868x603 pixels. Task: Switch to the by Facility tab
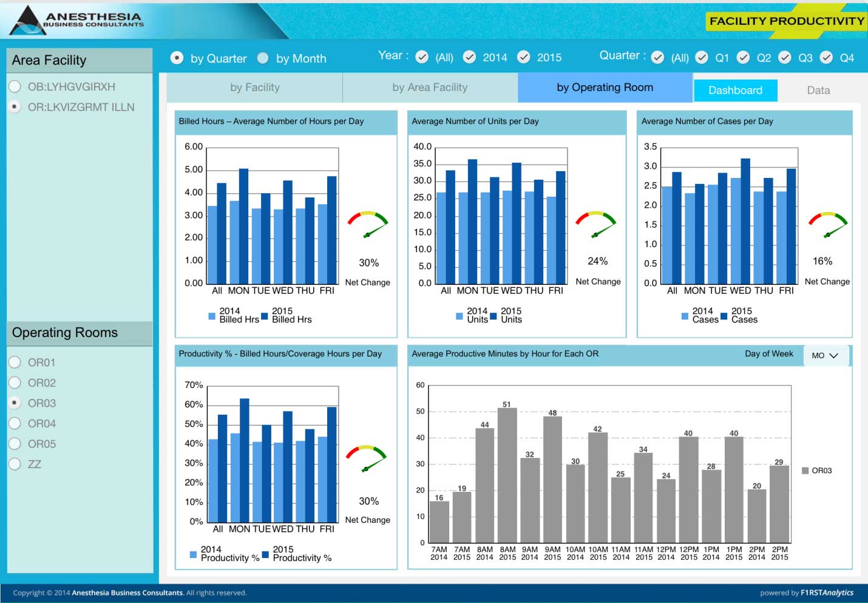(254, 87)
